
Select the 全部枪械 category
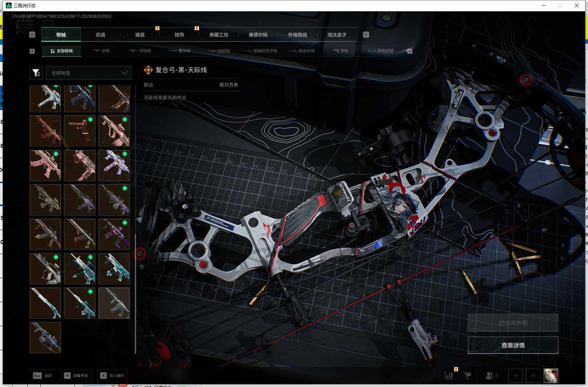coord(61,51)
